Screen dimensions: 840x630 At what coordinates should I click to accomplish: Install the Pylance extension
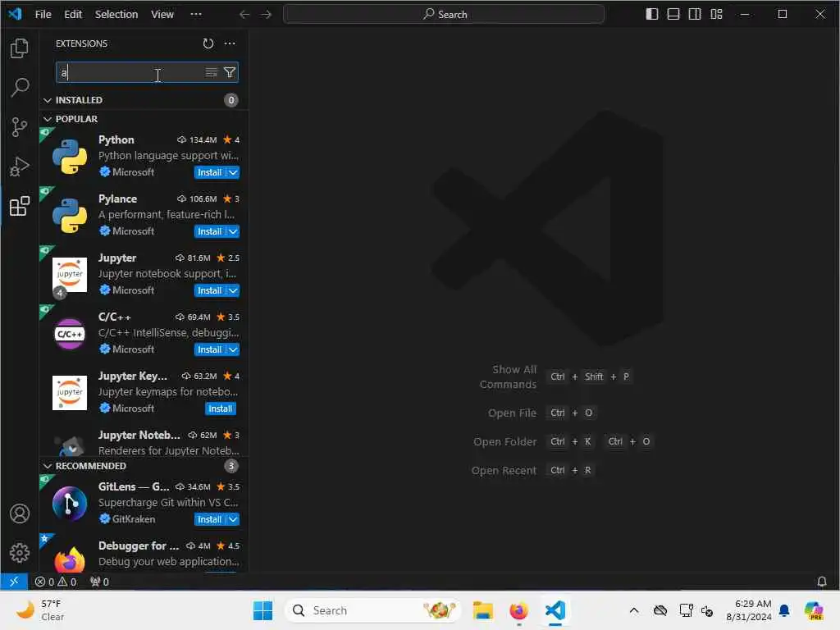click(209, 231)
